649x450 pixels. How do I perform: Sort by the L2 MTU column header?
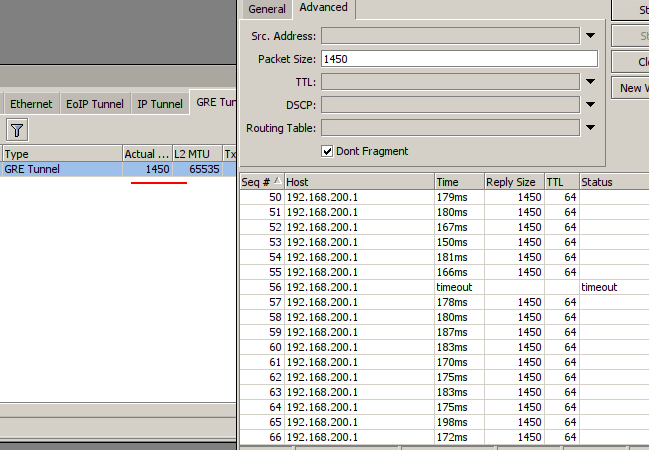tap(197, 154)
